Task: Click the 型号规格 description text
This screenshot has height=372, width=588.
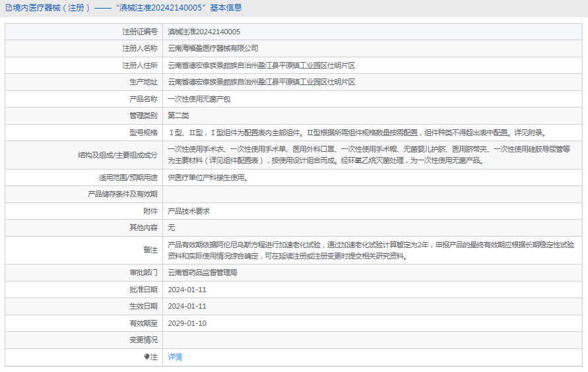Action: (x=356, y=132)
